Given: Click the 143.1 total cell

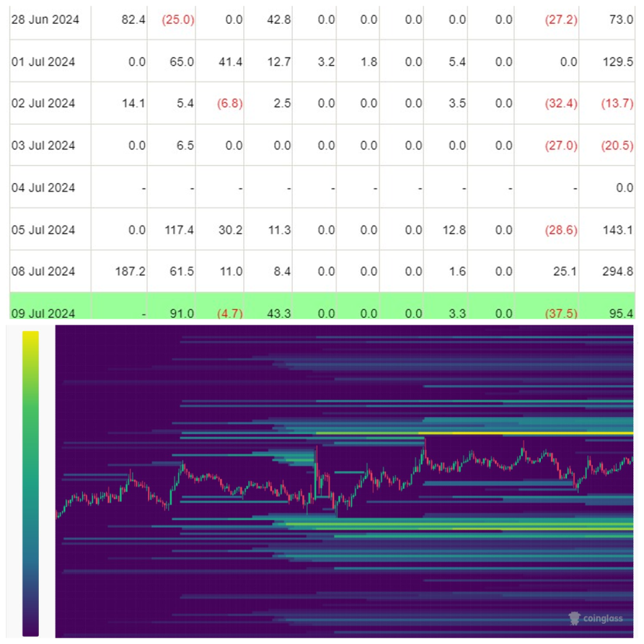Looking at the screenshot, I should (618, 229).
